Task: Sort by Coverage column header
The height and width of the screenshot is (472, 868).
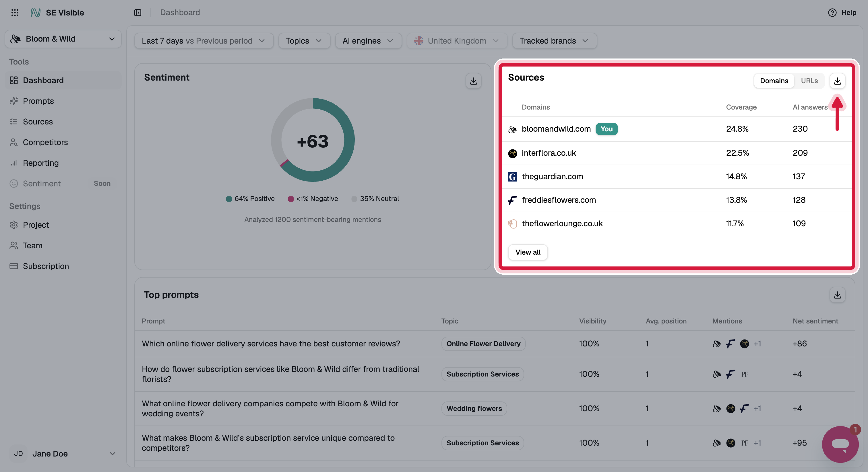Action: tap(741, 107)
